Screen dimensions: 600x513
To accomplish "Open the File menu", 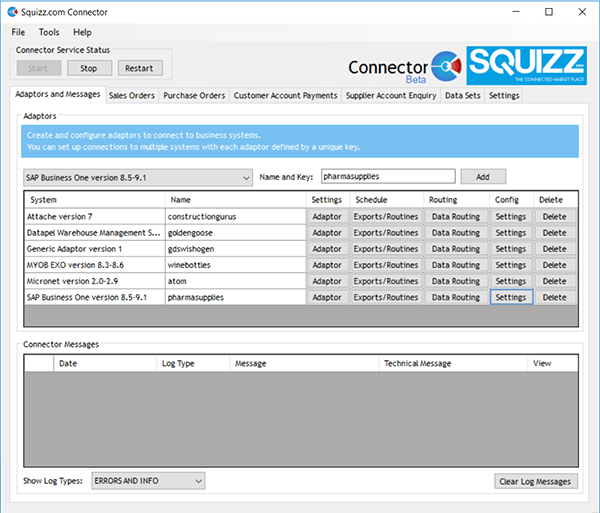I will 18,32.
